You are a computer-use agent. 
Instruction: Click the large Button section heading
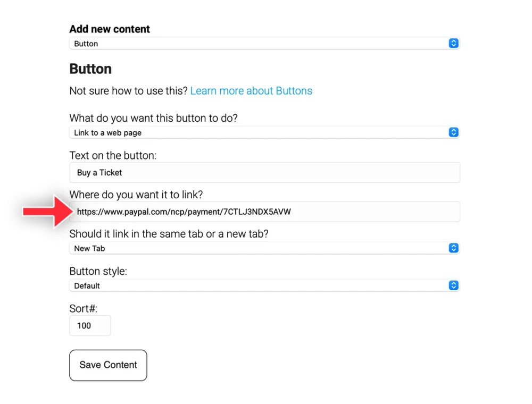point(90,69)
